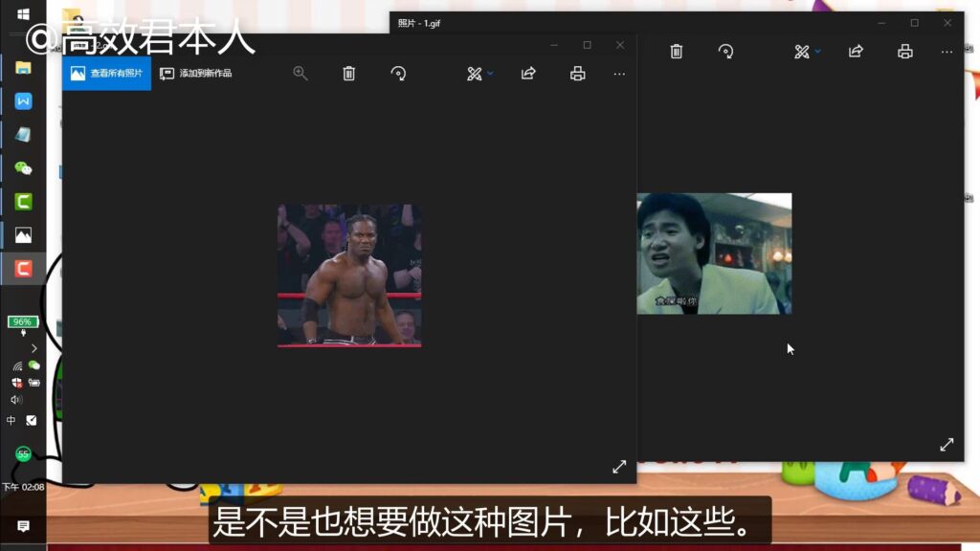Click the wrestler GIF image in the front window
The width and height of the screenshot is (980, 551).
pyautogui.click(x=349, y=275)
